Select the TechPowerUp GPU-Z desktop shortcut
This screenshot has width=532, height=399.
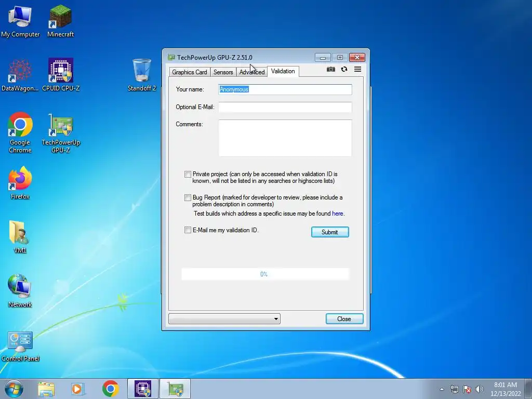tap(61, 134)
